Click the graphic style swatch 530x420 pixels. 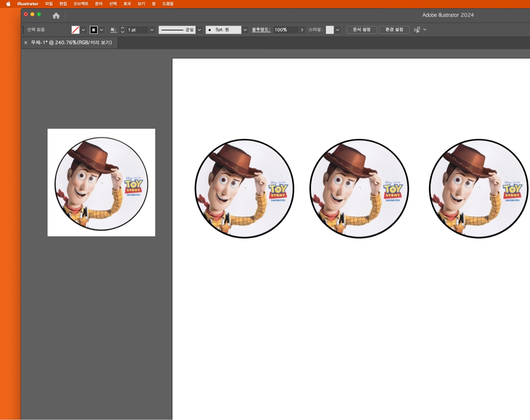tap(330, 30)
